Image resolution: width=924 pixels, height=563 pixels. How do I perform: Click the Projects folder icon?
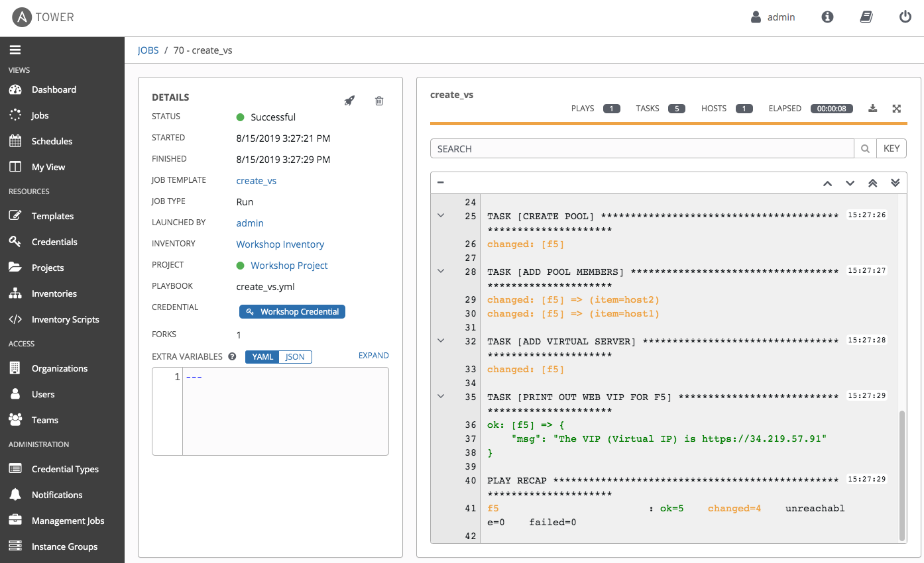(x=15, y=268)
